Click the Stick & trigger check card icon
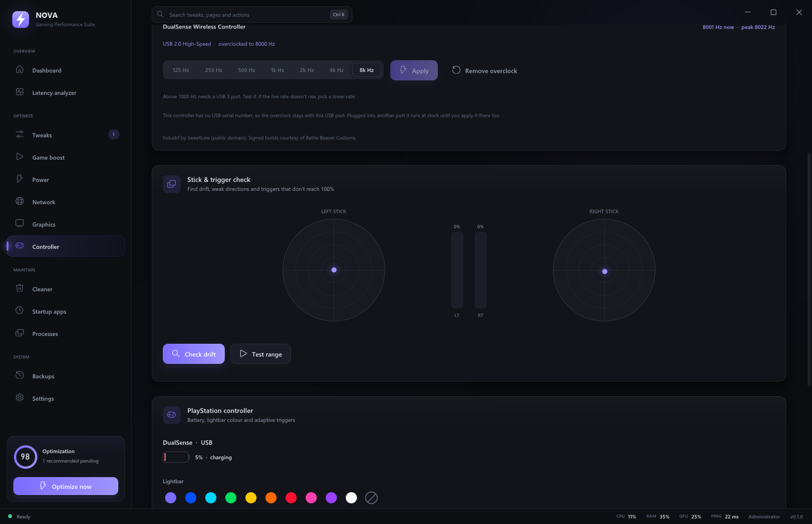This screenshot has width=812, height=524. (x=172, y=184)
